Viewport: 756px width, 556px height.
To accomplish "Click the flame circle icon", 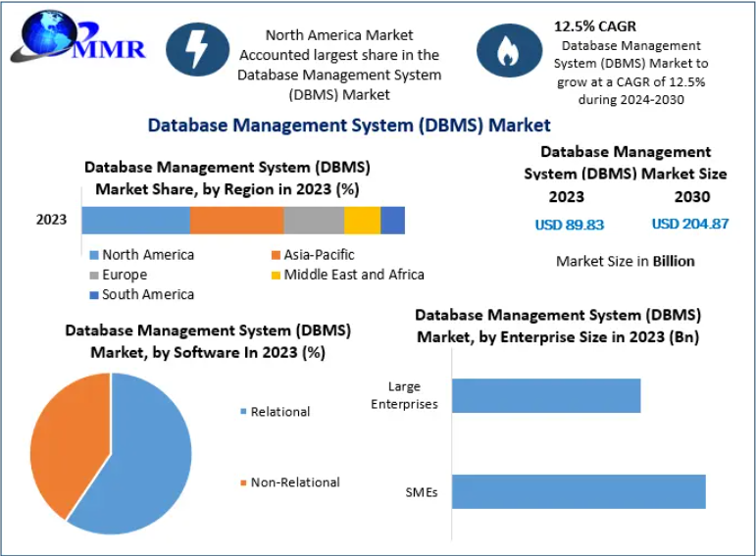I will (509, 51).
